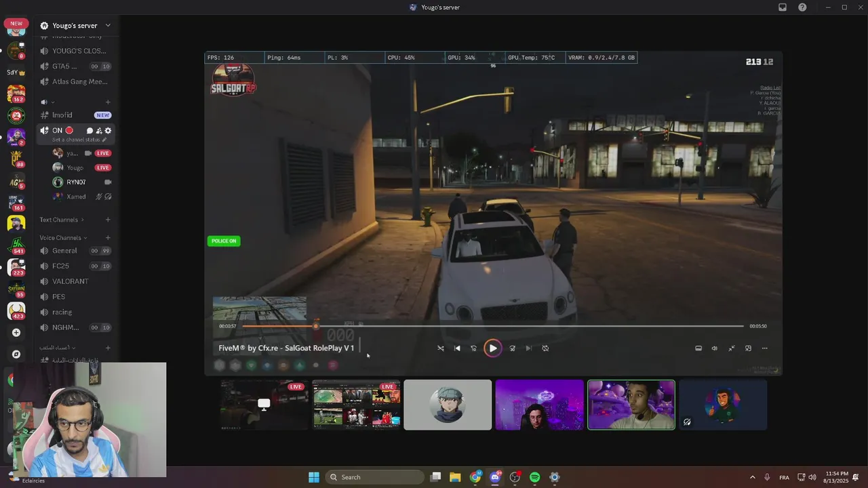Click the player volume speaker icon
This screenshot has height=488, width=868.
pyautogui.click(x=714, y=348)
